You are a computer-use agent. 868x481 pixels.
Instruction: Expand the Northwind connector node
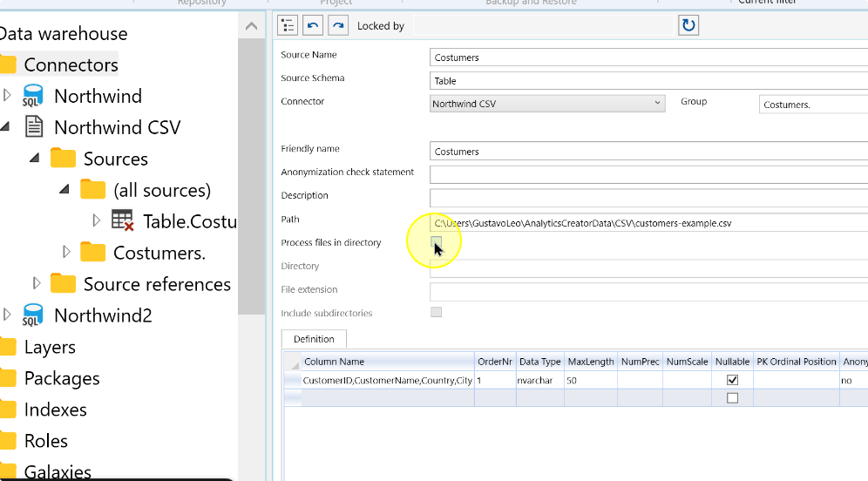pos(7,95)
